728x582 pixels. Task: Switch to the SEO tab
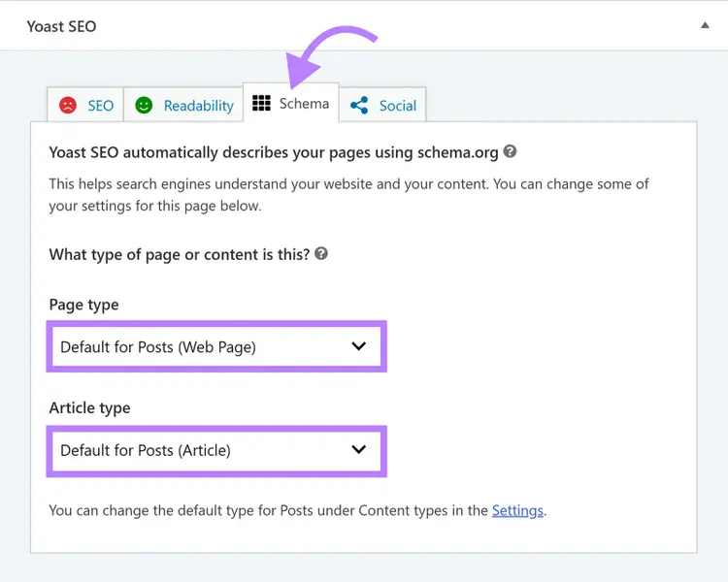pyautogui.click(x=85, y=105)
